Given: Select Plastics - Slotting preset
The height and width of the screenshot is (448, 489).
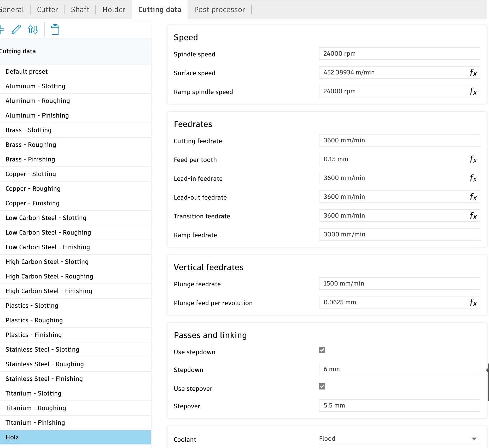Looking at the screenshot, I should [75, 306].
